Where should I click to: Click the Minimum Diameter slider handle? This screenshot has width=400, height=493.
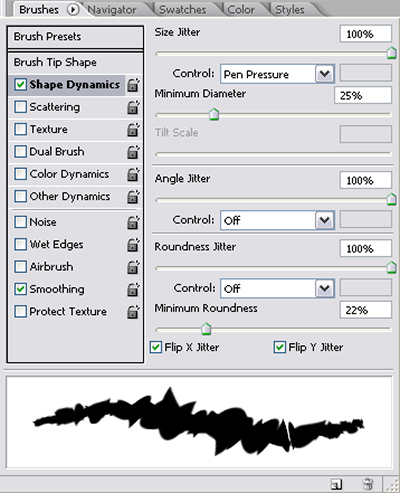(214, 114)
